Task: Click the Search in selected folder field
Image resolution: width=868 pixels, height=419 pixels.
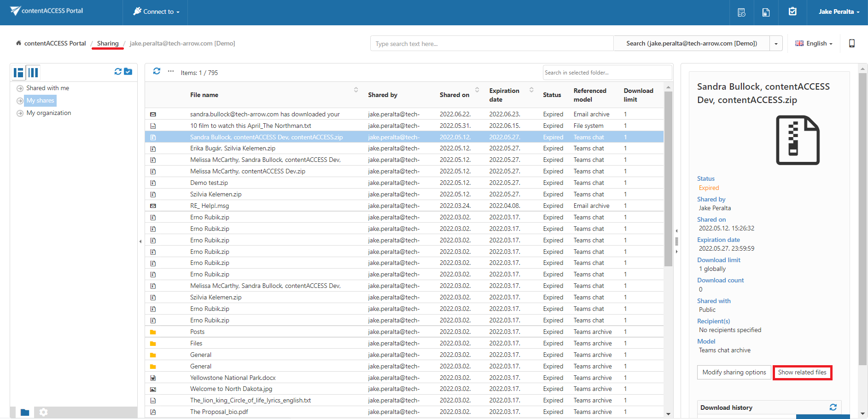Action: [606, 73]
